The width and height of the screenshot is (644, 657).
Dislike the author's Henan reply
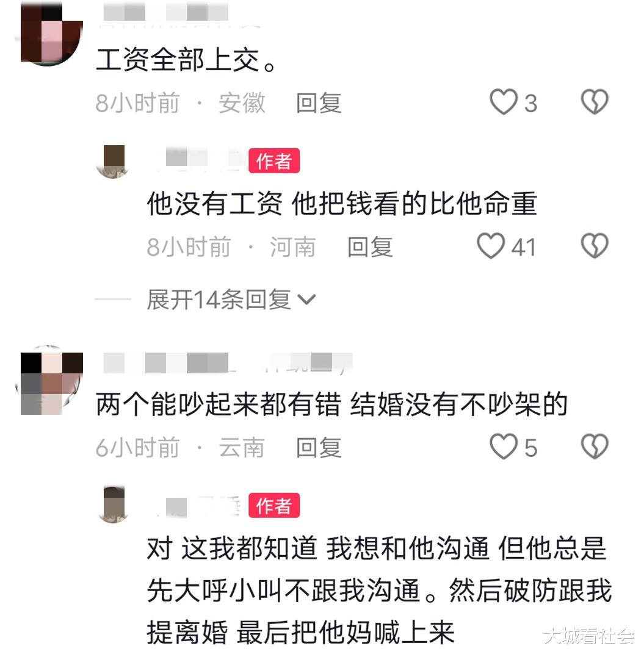[x=594, y=246]
